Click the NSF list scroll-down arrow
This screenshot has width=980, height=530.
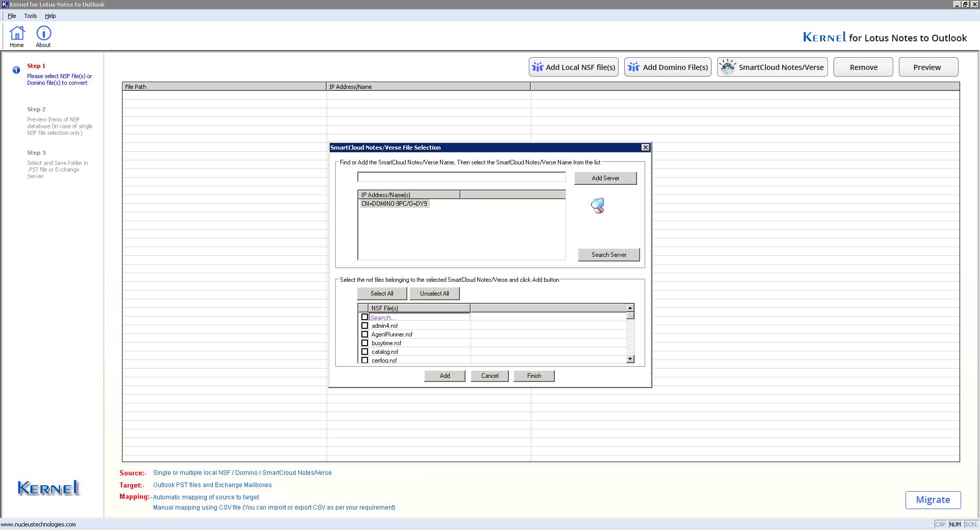pos(630,359)
